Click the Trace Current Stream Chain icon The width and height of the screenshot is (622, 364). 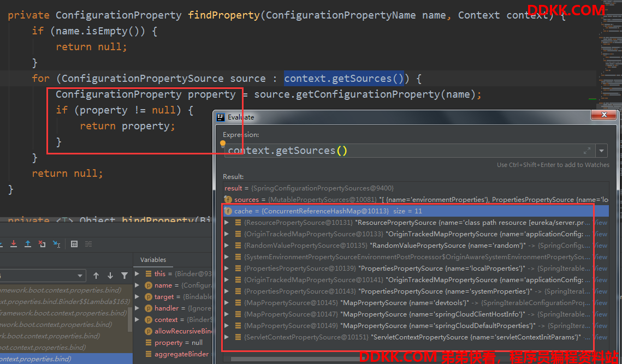(x=88, y=244)
